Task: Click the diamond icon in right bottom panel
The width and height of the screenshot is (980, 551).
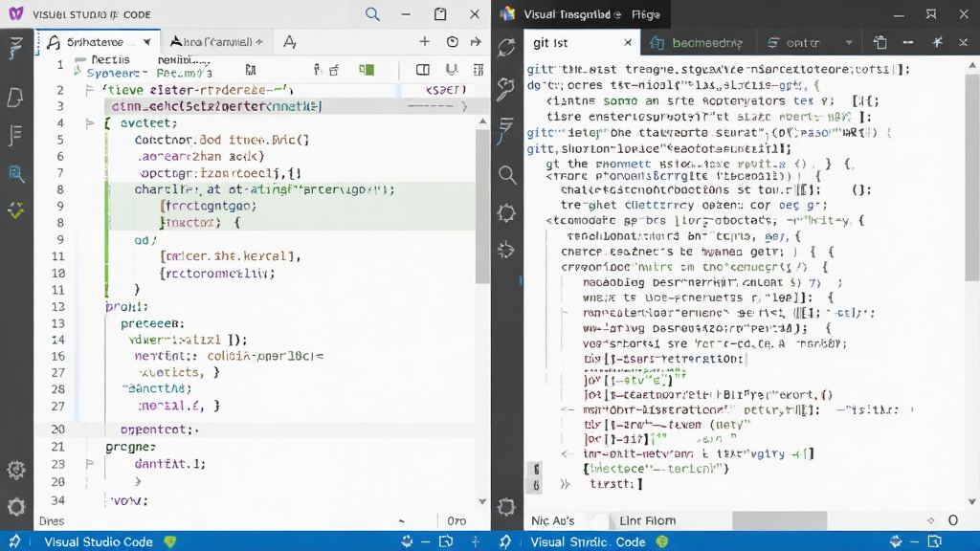Action: click(930, 520)
